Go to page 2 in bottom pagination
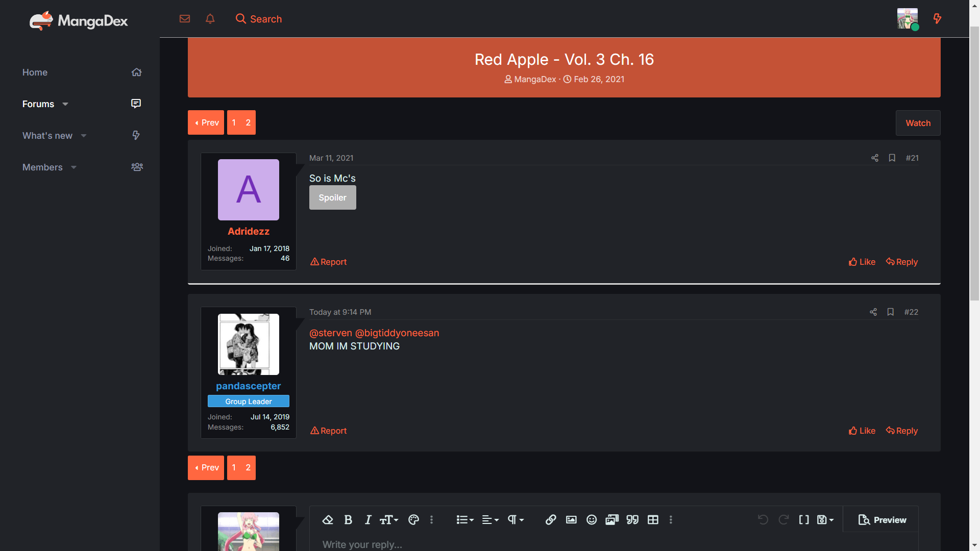The height and width of the screenshot is (551, 980). coord(248,468)
